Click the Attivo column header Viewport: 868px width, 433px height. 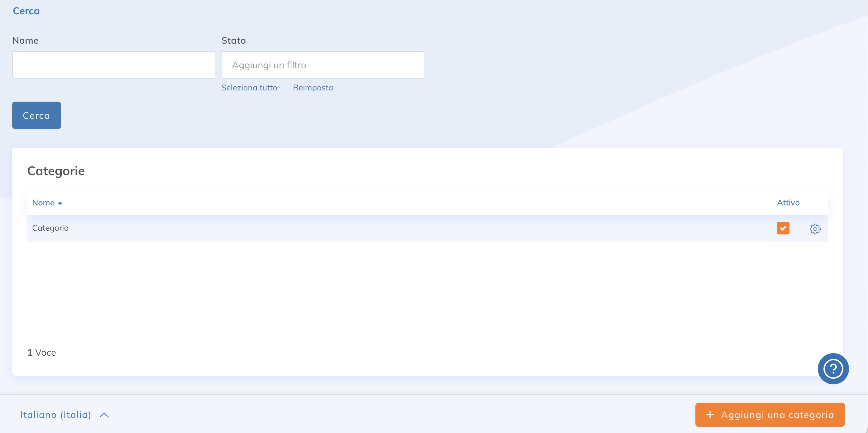[788, 203]
